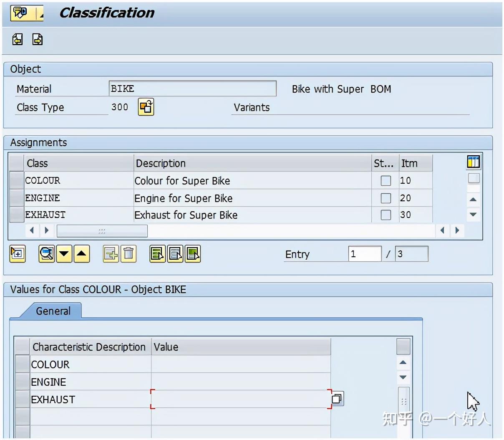Click the yellow move-up arrow button
504x440 pixels.
point(82,253)
